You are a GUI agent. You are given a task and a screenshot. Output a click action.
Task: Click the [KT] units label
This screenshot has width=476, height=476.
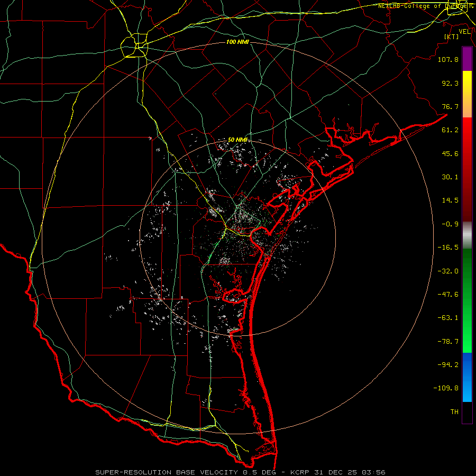pyautogui.click(x=452, y=36)
